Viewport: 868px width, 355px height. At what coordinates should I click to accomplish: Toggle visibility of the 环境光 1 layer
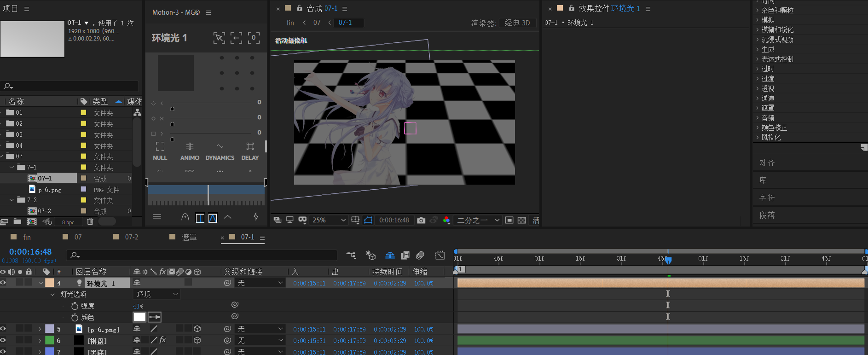[x=3, y=283]
